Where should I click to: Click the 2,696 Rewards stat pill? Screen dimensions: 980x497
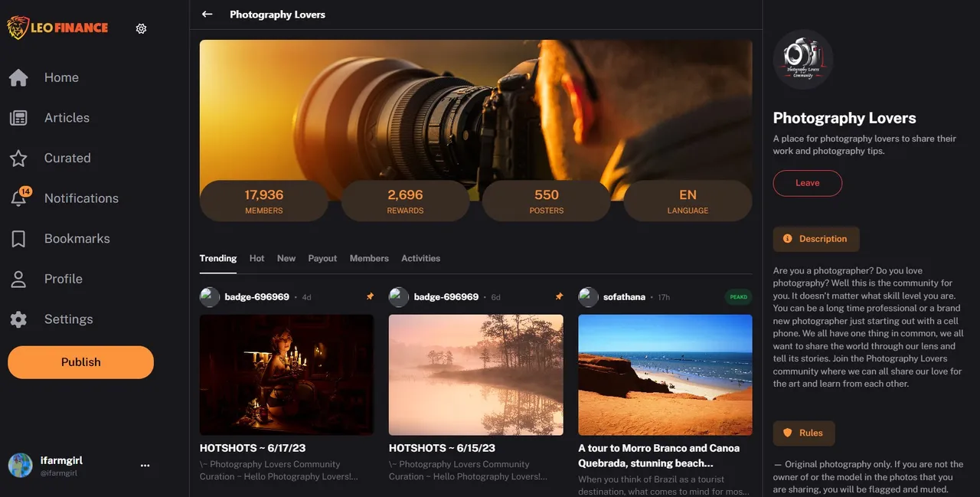coord(405,201)
